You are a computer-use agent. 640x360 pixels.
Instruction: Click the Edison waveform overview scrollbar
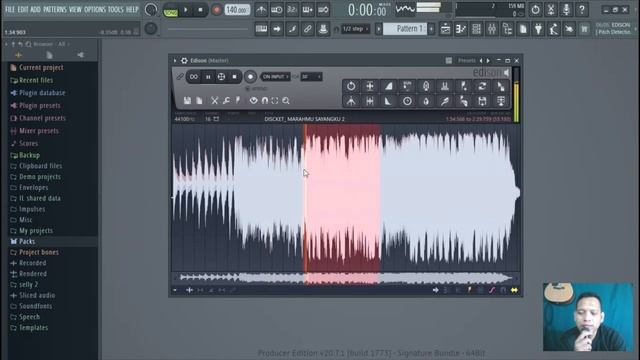(x=345, y=278)
